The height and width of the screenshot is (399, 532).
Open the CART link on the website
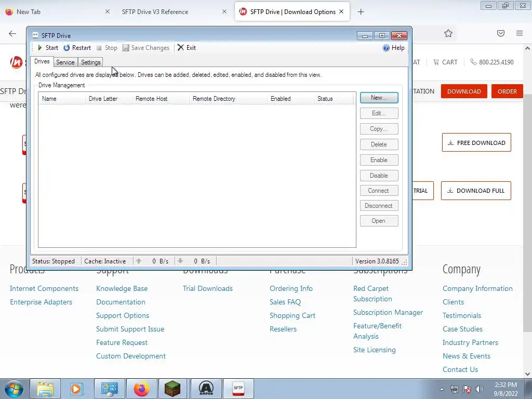point(445,62)
